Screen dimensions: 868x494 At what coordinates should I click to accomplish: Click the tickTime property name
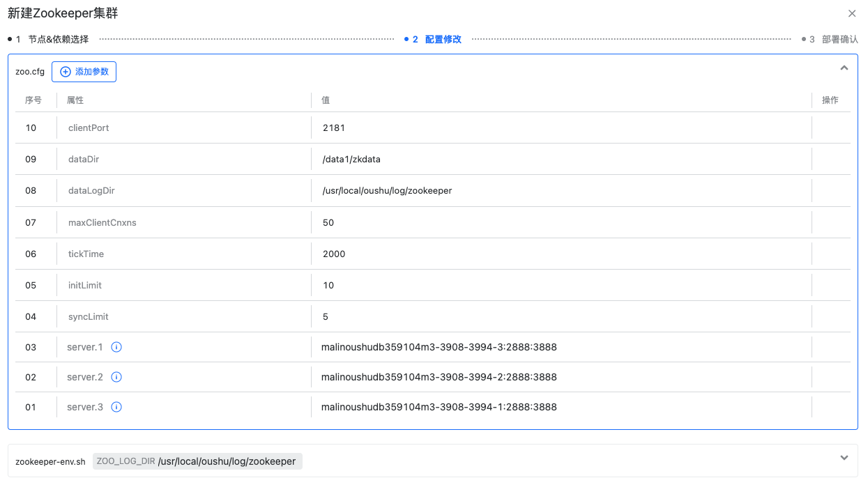coord(86,254)
